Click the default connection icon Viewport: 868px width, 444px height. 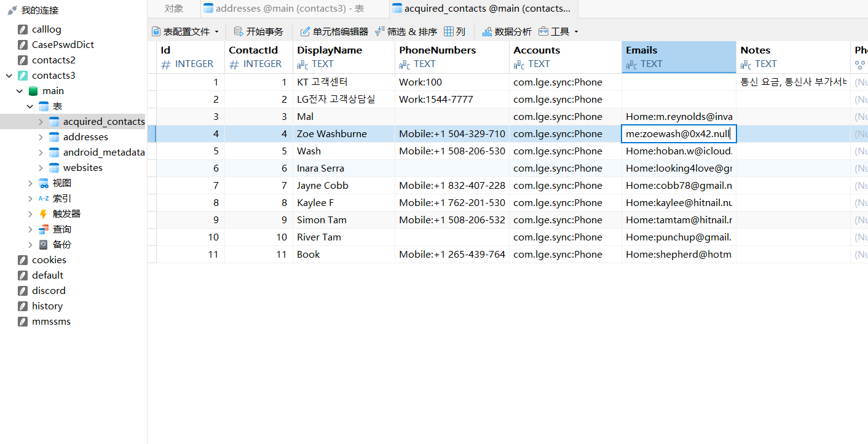point(23,276)
